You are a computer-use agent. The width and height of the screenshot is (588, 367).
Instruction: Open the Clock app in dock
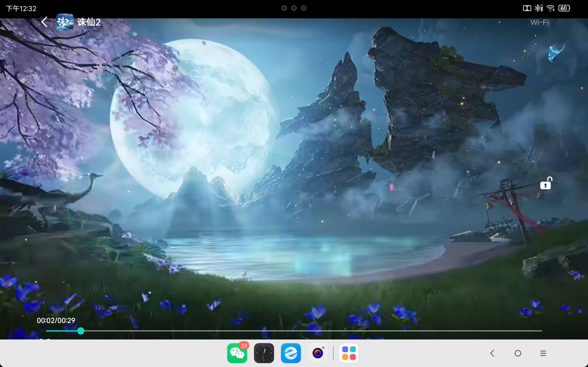tap(264, 353)
